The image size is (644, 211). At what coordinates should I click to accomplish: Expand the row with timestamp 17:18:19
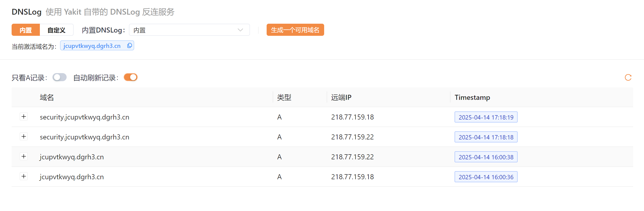coord(24,117)
